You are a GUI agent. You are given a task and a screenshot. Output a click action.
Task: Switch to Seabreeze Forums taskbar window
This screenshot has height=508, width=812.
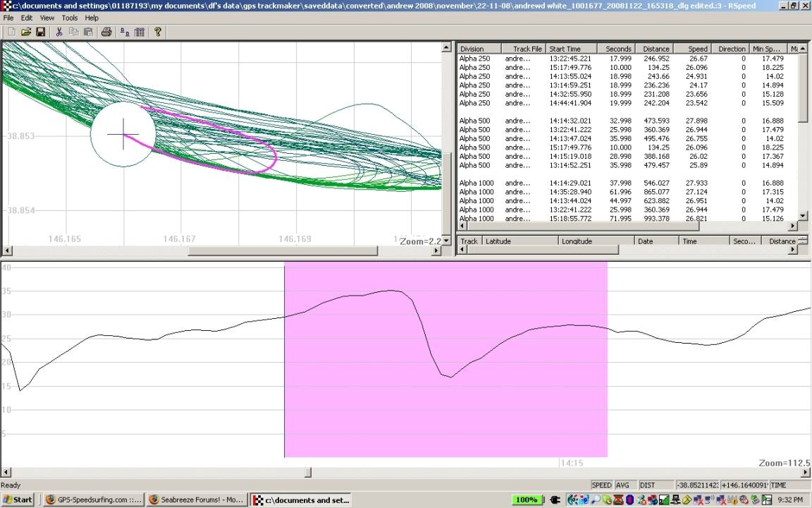tap(196, 500)
